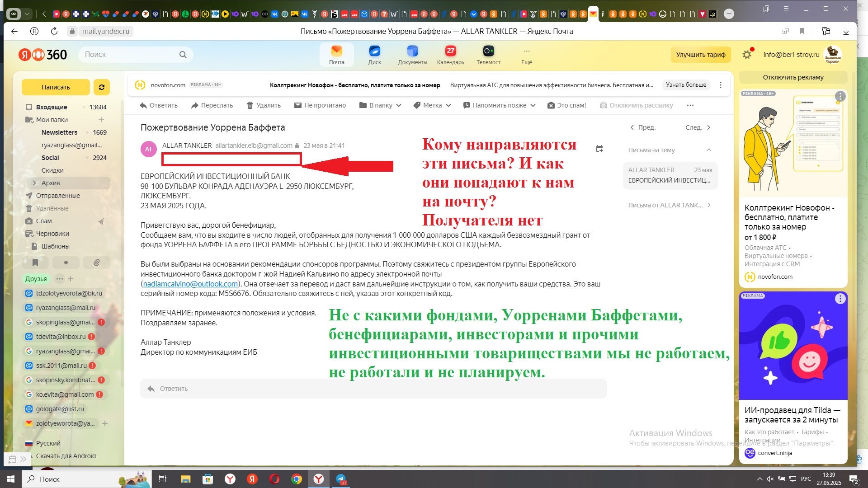The image size is (868, 488).
Task: Filter by messages with attachments clip icon
Action: tap(97, 263)
